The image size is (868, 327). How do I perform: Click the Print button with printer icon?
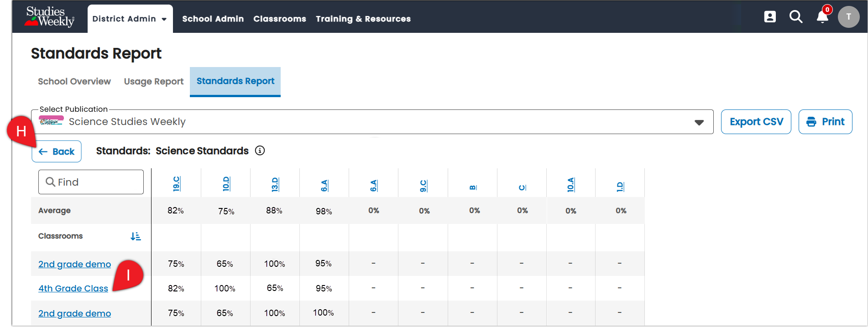pos(825,122)
